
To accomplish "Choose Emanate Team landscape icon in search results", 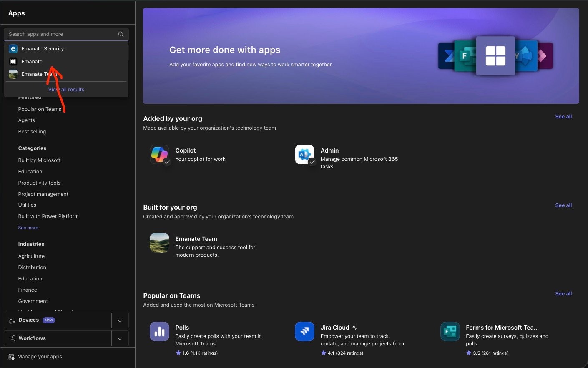I will click(13, 74).
